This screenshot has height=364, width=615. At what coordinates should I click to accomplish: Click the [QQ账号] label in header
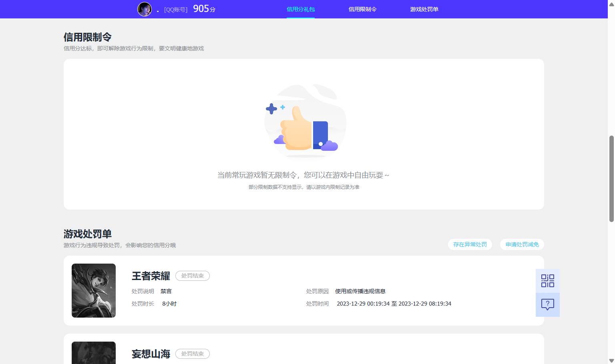click(x=176, y=10)
